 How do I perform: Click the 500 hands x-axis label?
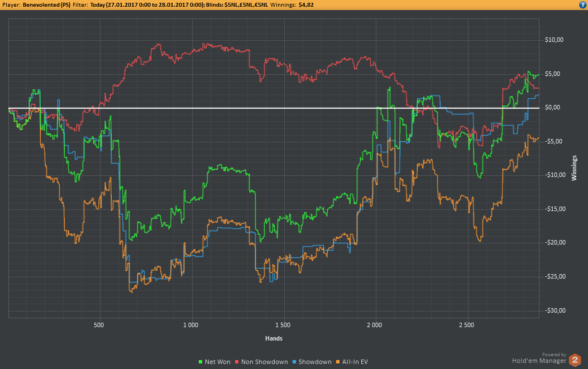click(99, 325)
